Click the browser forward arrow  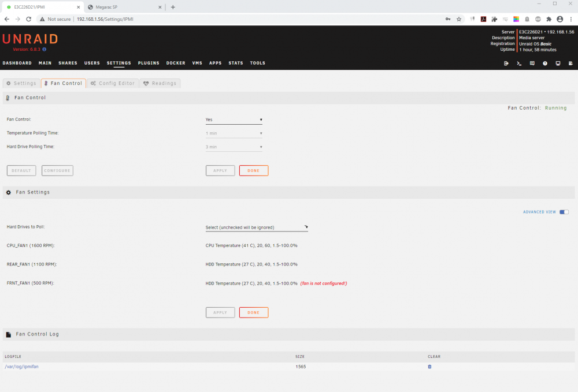pos(17,19)
